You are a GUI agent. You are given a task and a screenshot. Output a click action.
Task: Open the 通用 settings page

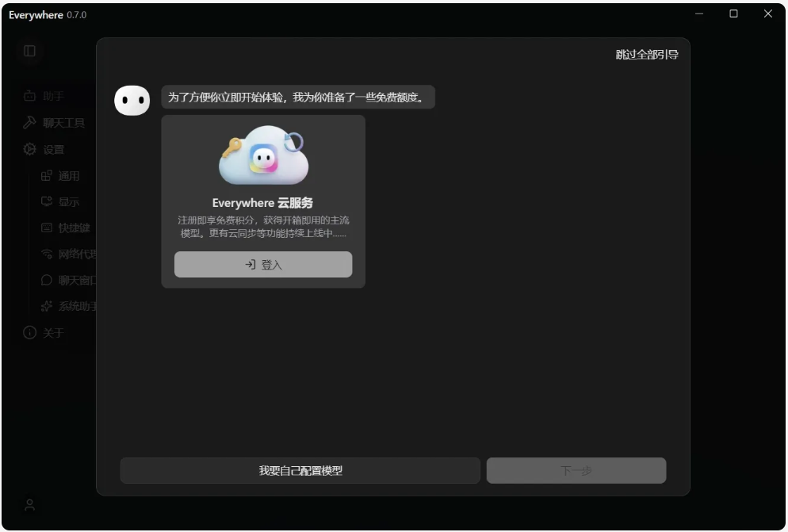pos(68,176)
